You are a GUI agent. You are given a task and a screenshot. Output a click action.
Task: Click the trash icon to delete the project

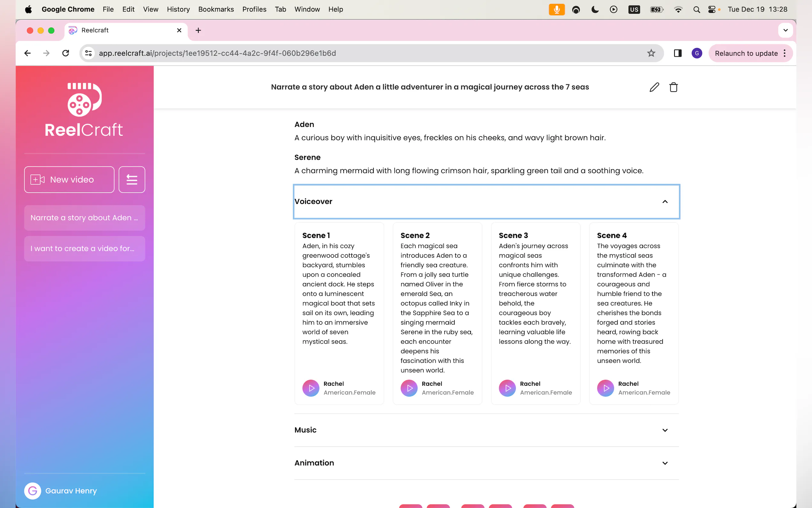[673, 87]
